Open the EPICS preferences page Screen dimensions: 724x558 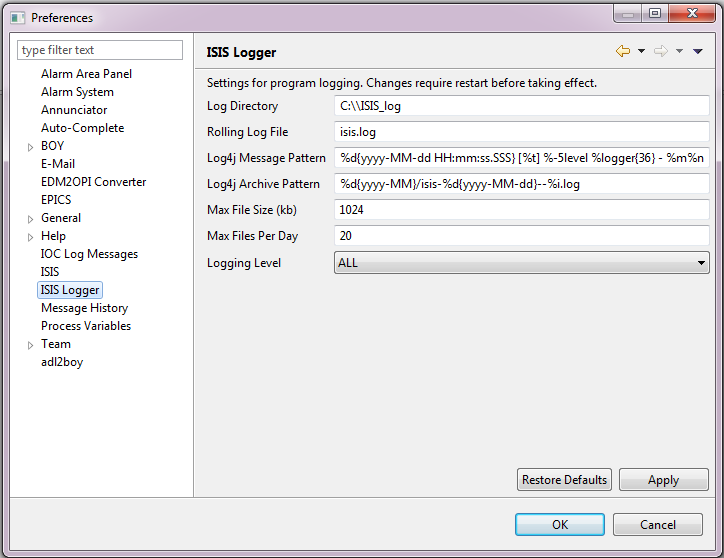click(x=56, y=200)
